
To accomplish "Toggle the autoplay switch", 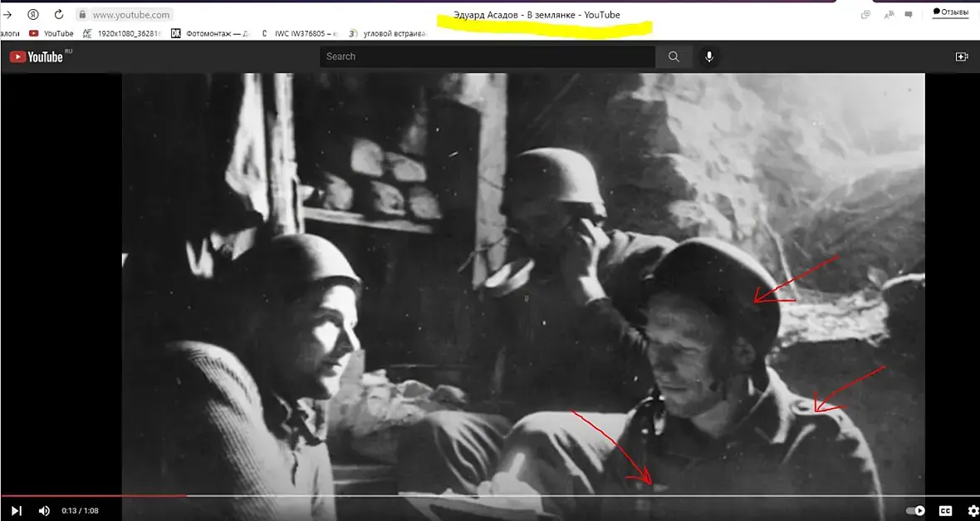I will [915, 511].
